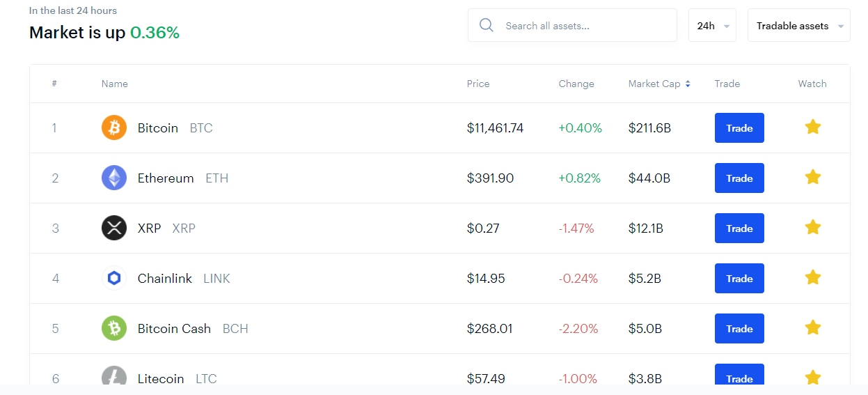Sort the table by Market Cap column

(658, 84)
